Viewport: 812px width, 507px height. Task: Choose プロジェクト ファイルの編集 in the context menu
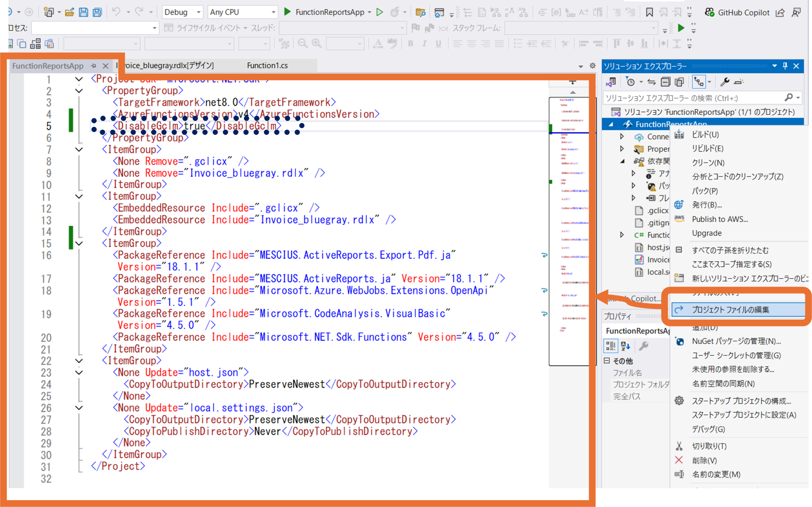[x=738, y=310]
